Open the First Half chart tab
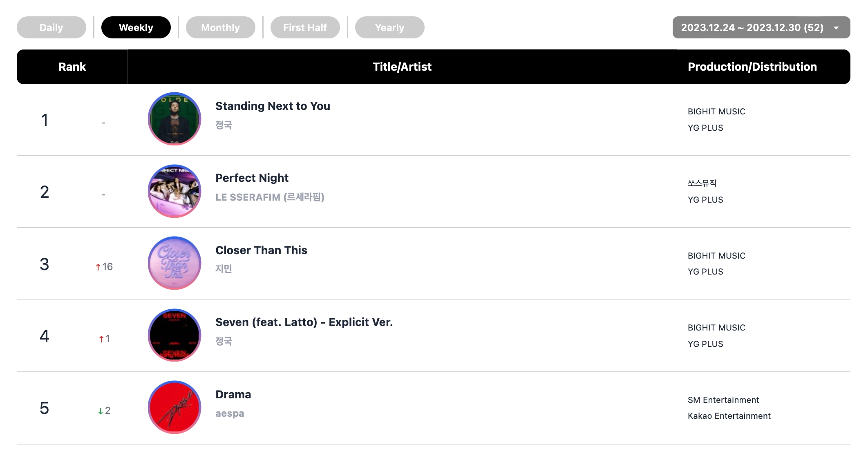Screen dimensions: 868x449 tap(305, 27)
